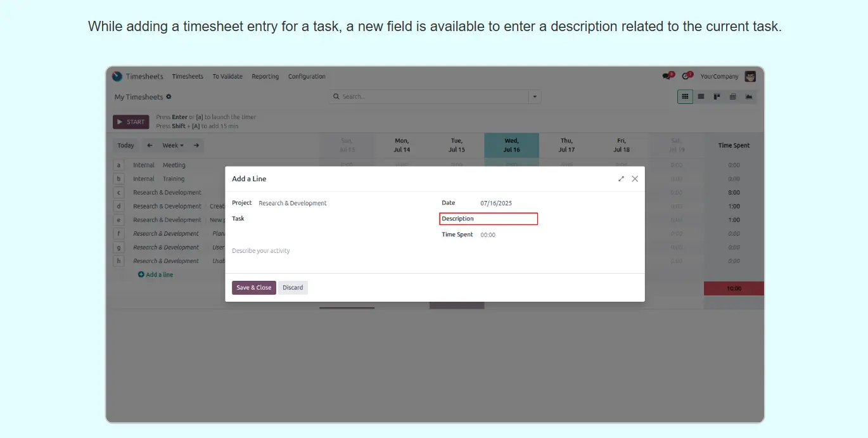
Task: Switch to the kanban view
Action: pos(717,97)
